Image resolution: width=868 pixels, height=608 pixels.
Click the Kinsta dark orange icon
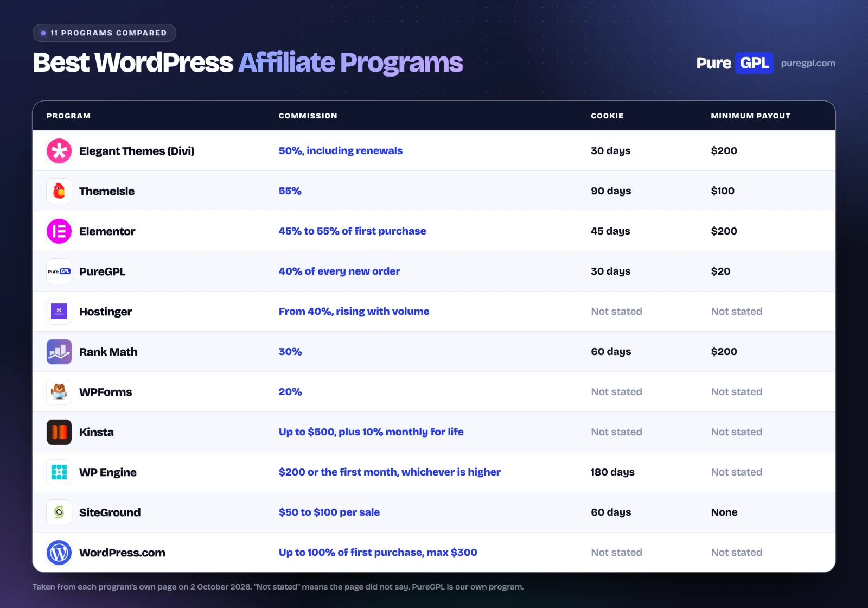tap(59, 432)
